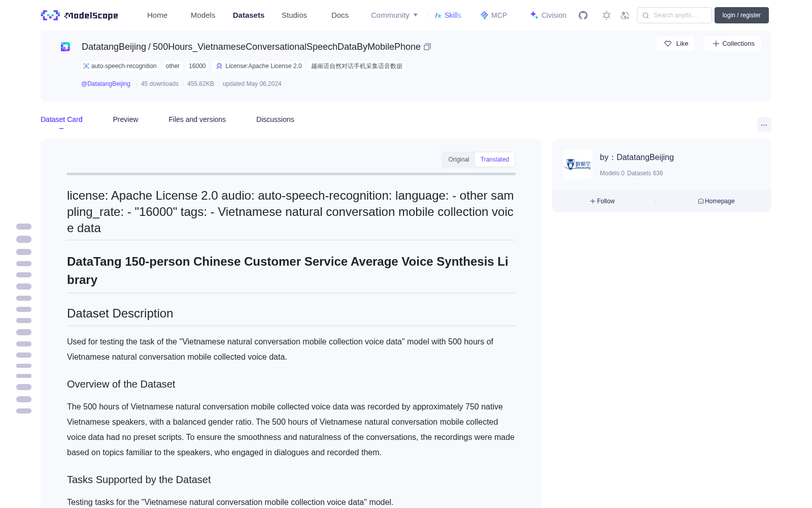Switch to the Preview tab
The image size is (812, 508).
125,119
